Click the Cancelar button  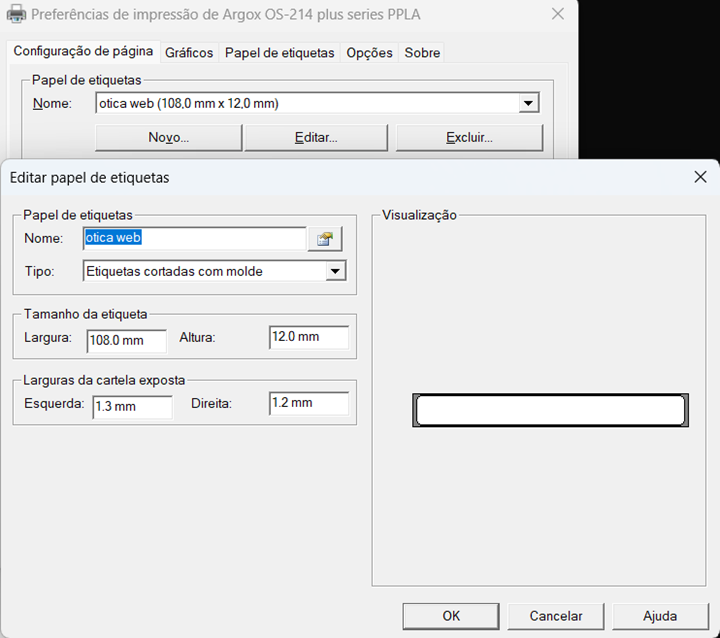click(x=555, y=616)
